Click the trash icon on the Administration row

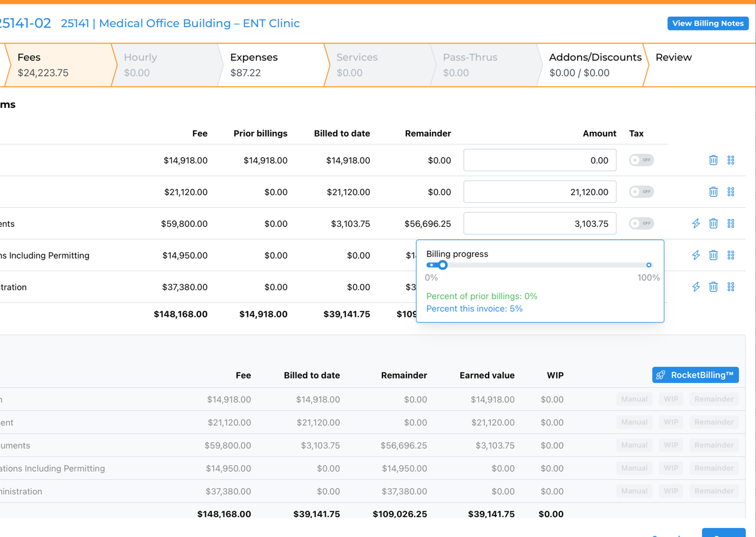tap(713, 287)
